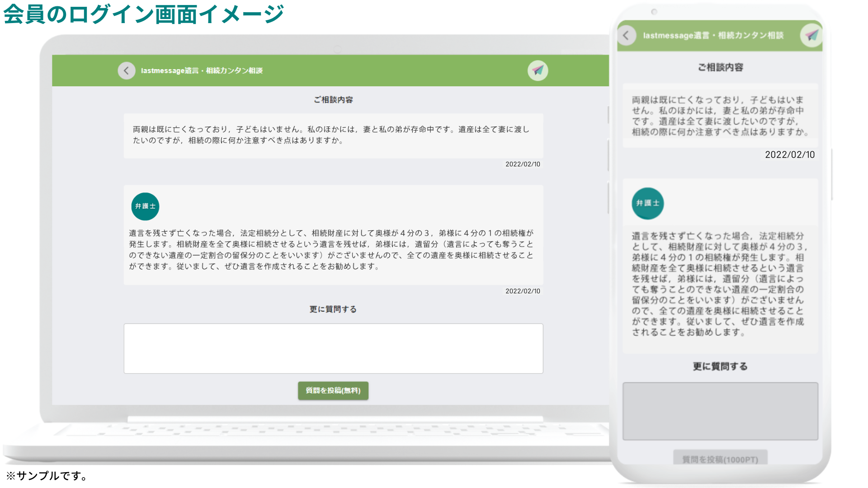Click the 弁護士 avatar in laptop reply

(x=145, y=206)
